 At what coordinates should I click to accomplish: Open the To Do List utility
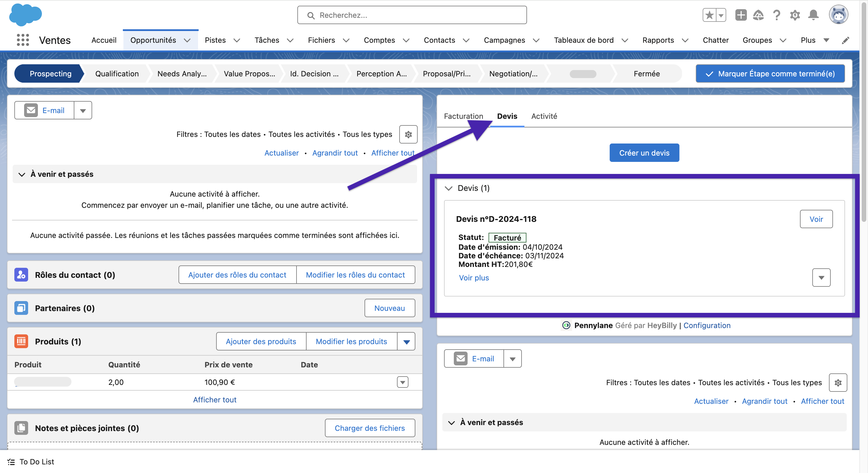tap(31, 462)
